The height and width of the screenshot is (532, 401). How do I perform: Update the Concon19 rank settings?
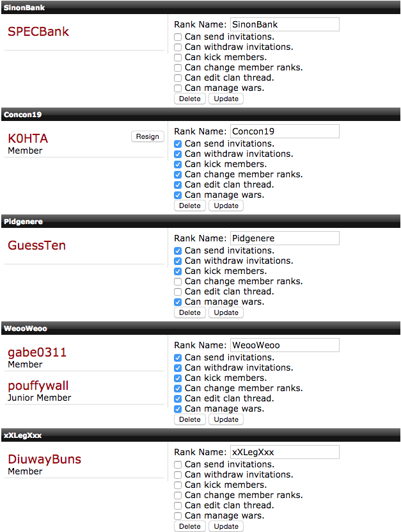point(226,206)
